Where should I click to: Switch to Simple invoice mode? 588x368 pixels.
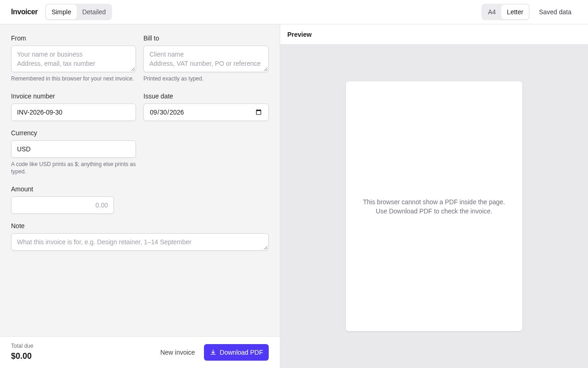[x=61, y=12]
